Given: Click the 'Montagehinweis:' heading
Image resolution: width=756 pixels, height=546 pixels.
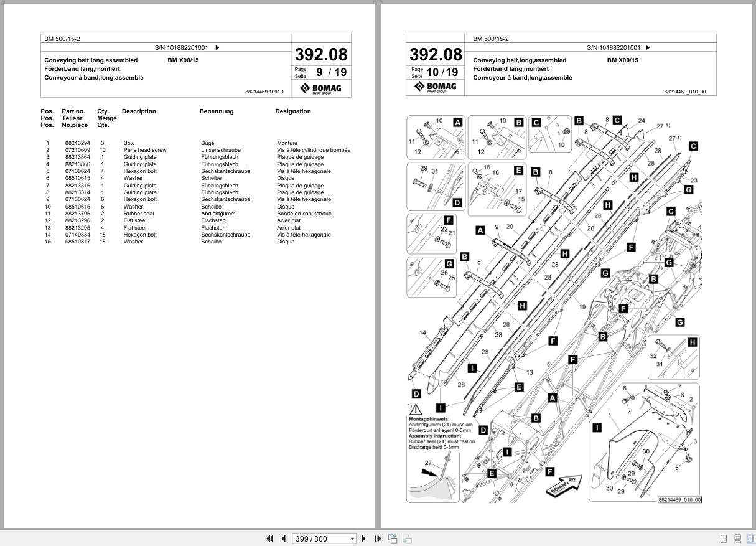Looking at the screenshot, I should point(429,420).
